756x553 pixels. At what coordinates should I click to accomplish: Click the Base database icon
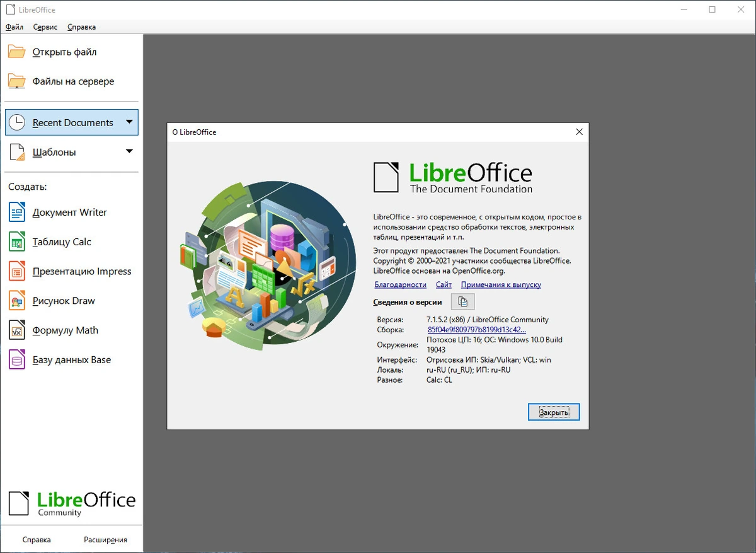tap(17, 359)
